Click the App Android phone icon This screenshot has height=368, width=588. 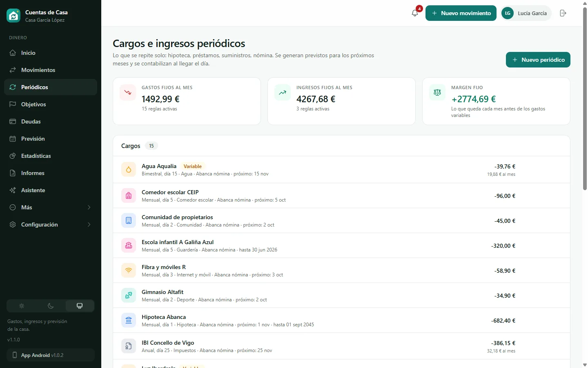pyautogui.click(x=15, y=355)
